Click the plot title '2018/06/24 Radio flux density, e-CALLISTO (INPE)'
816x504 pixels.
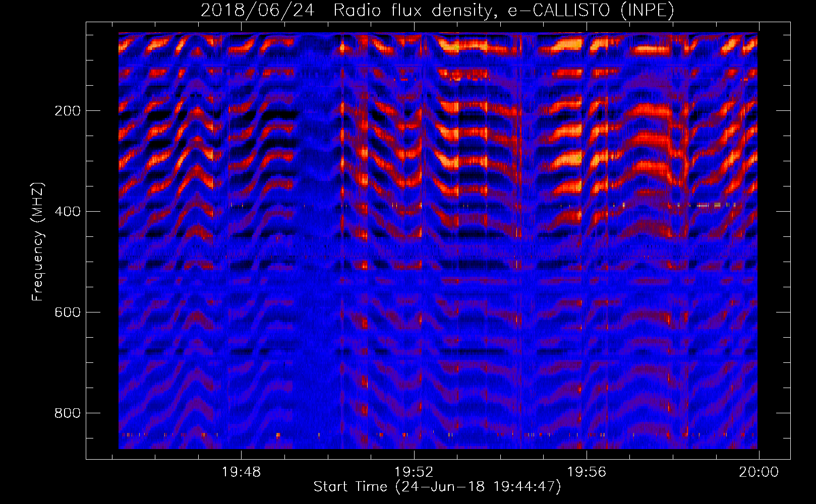(437, 10)
